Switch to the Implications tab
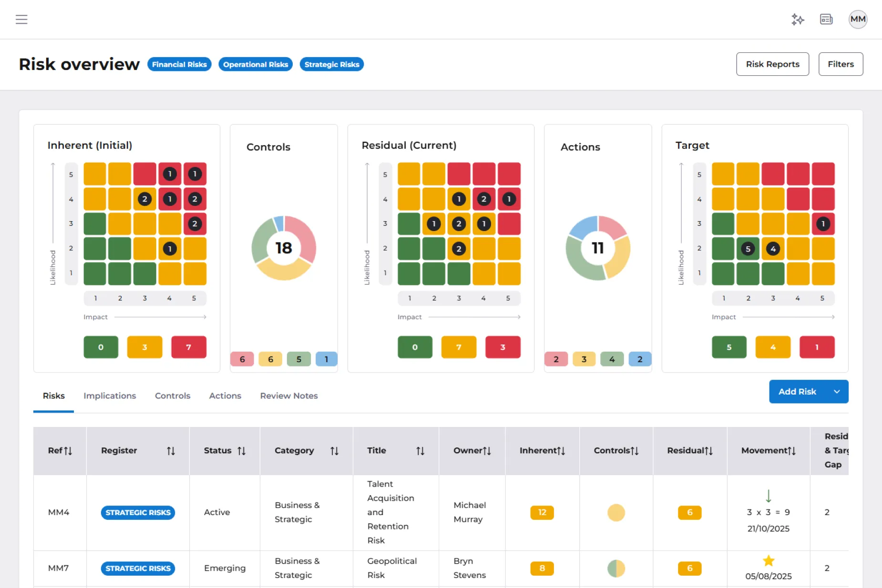 [x=110, y=396]
